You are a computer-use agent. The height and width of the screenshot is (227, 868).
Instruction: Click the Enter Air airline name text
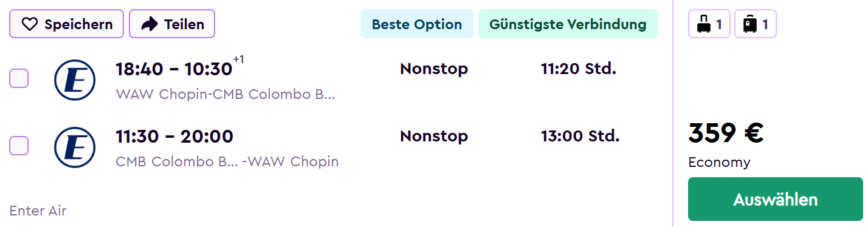pos(38,211)
